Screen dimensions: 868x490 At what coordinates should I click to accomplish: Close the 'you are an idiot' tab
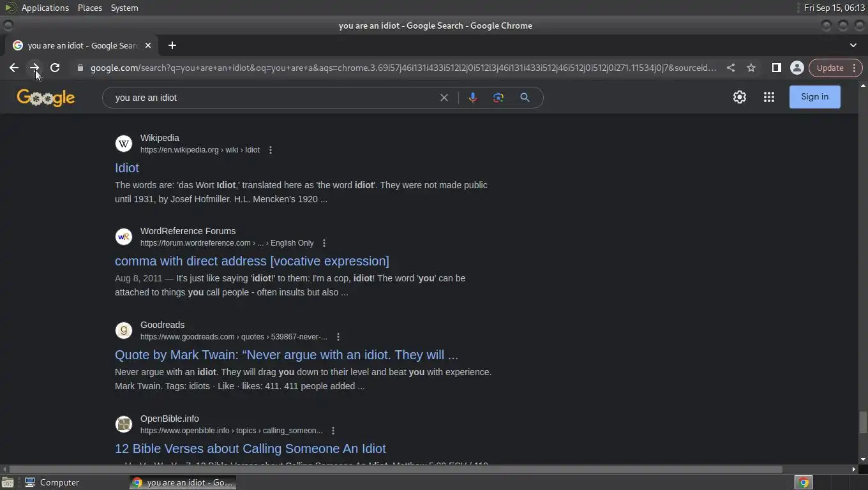point(148,45)
